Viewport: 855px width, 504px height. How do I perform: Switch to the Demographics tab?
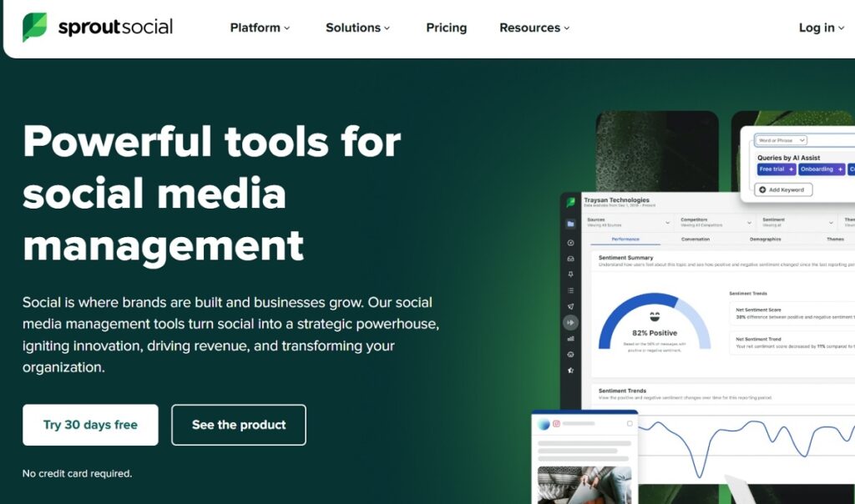(x=765, y=239)
